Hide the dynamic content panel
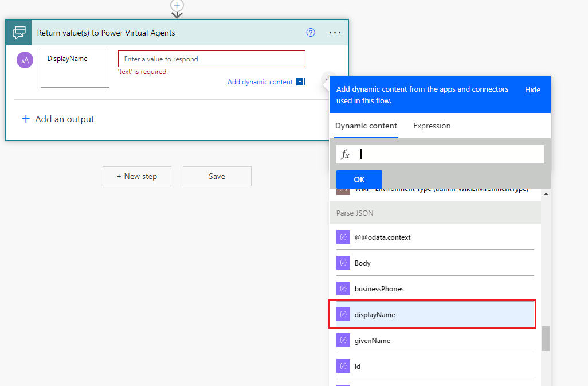 click(x=532, y=89)
